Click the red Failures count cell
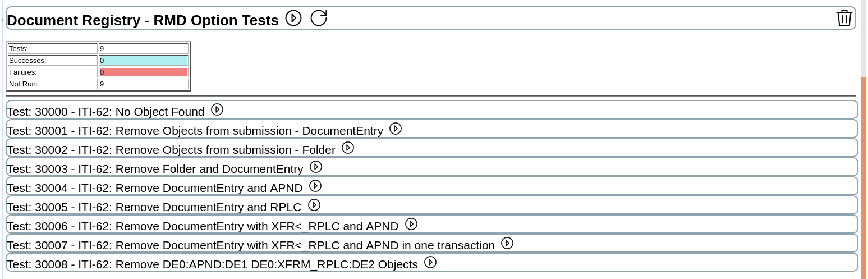 (144, 72)
